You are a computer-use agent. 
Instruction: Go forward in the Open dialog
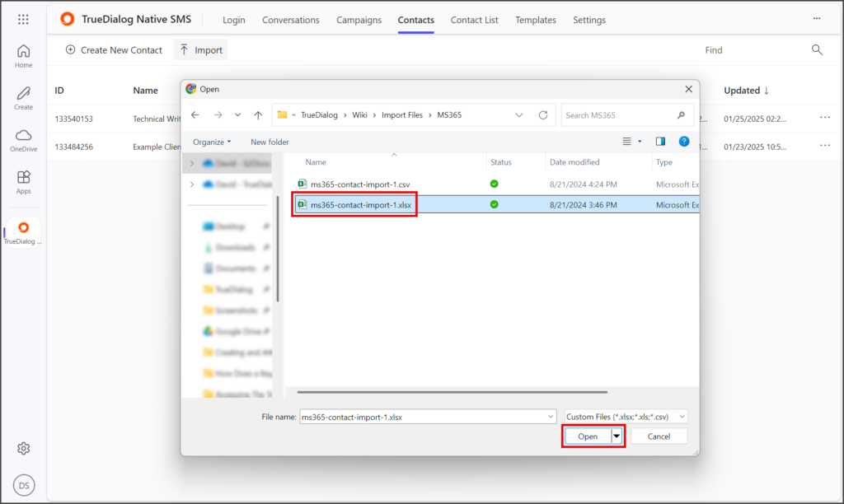point(218,114)
